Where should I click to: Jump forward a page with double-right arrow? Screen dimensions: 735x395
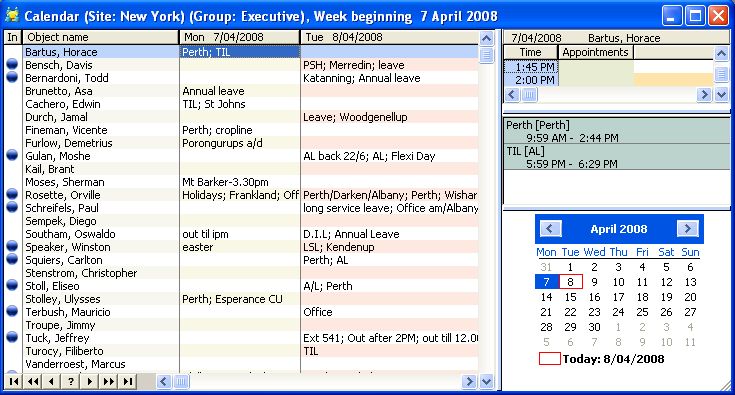coord(108,381)
